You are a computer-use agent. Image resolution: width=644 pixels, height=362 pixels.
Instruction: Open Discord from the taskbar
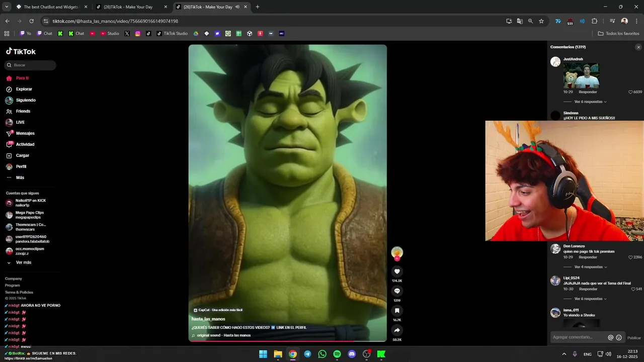(352, 354)
